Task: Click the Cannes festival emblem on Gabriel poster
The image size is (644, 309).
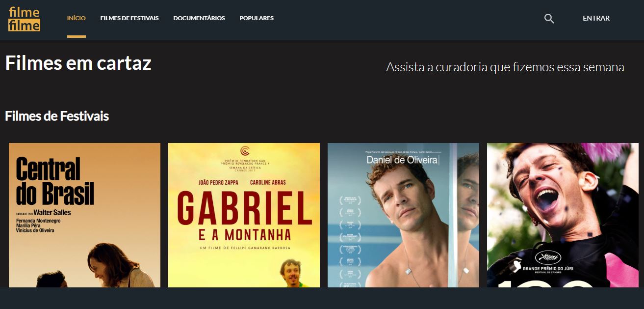Action: pos(244,151)
